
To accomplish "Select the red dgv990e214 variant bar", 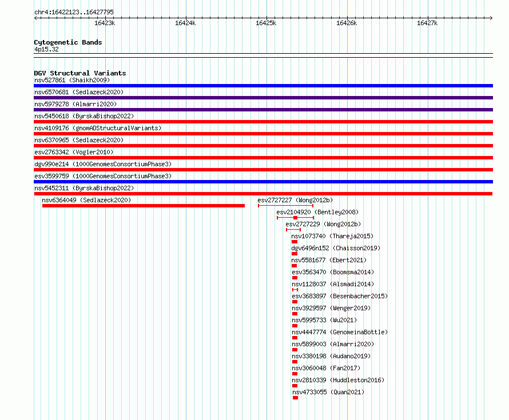I will point(263,170).
